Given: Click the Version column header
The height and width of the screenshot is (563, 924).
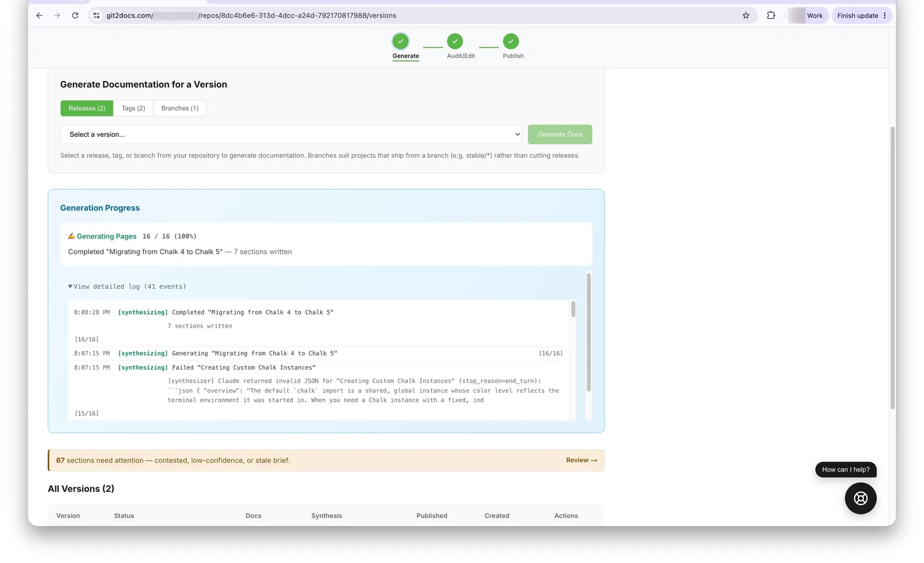Looking at the screenshot, I should click(68, 516).
